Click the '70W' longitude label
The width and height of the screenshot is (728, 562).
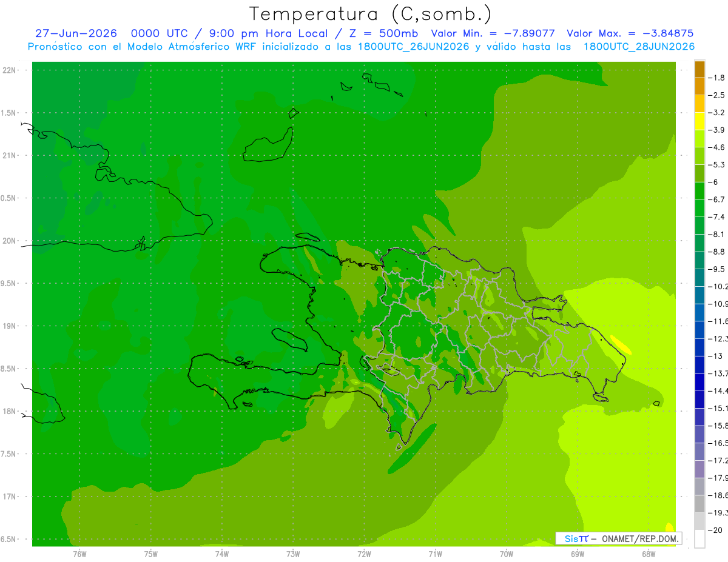[507, 554]
